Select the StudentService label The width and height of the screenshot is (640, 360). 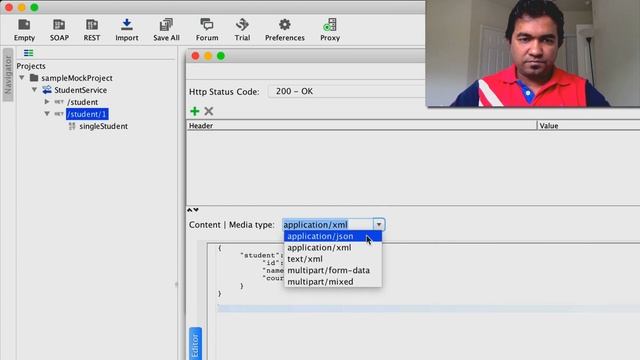tap(80, 90)
